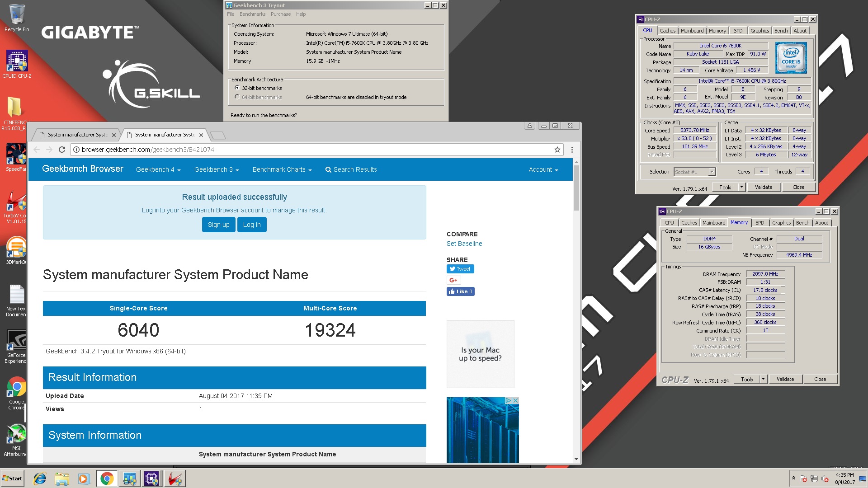The width and height of the screenshot is (868, 488).
Task: Switch to Geekbench taskbar button
Action: tap(129, 479)
